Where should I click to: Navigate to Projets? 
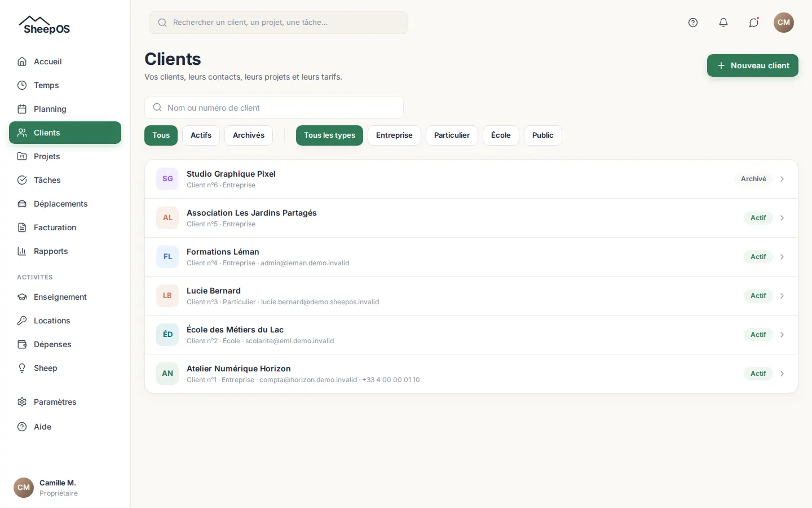[65, 156]
